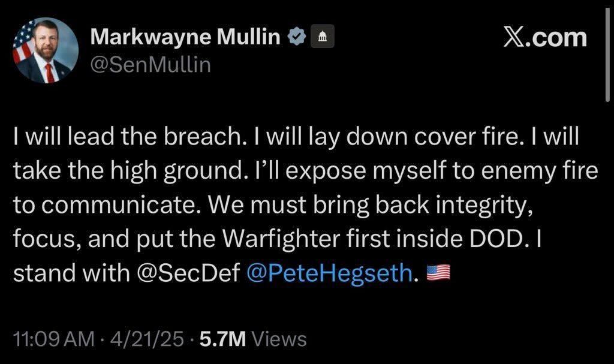Click the vertical scrollbar on the right edge

point(607,60)
